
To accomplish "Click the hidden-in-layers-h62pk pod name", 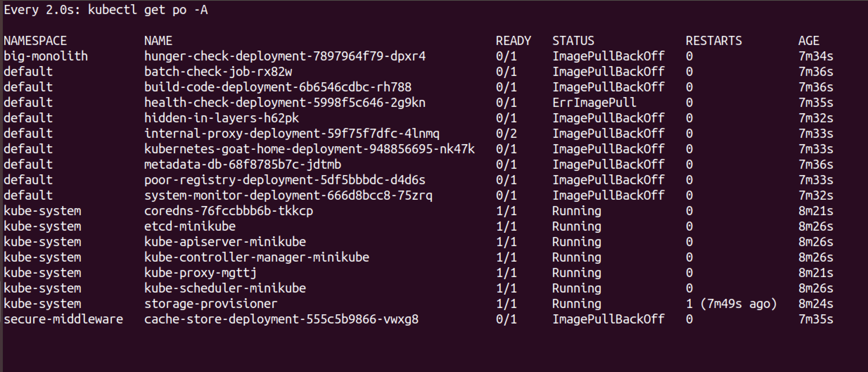I will coord(222,118).
